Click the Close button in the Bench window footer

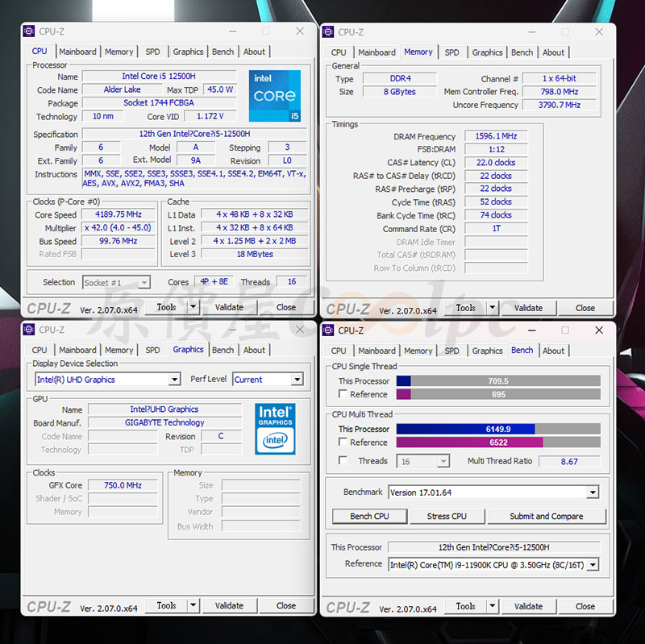(x=585, y=607)
